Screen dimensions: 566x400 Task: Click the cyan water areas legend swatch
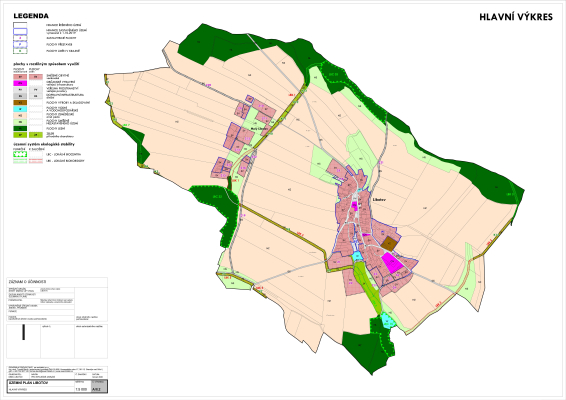20,109
